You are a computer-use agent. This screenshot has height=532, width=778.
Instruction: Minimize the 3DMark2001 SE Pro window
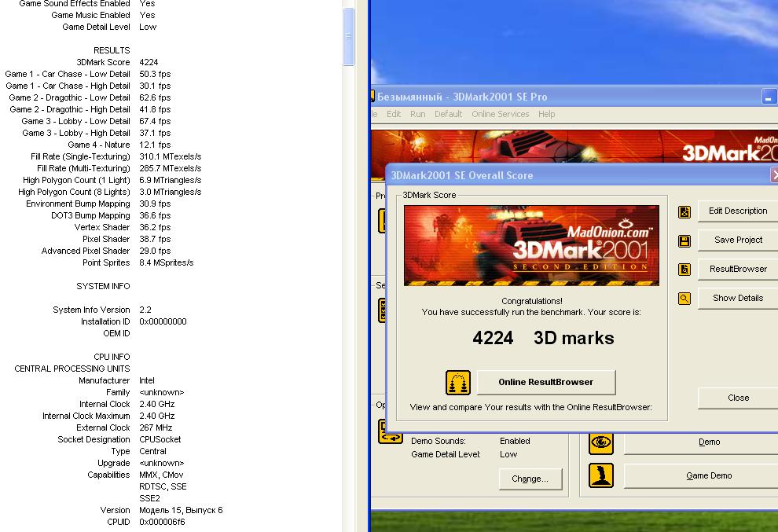coord(768,97)
